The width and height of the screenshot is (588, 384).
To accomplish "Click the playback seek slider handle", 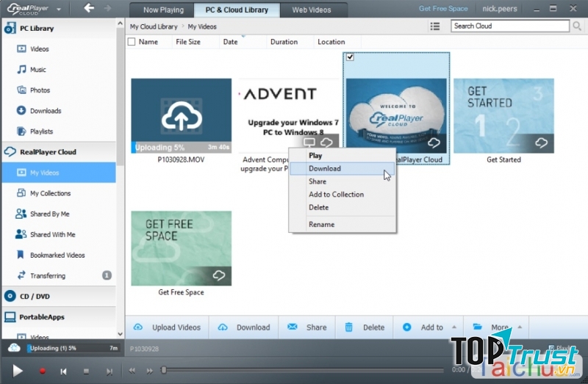I will tap(163, 370).
